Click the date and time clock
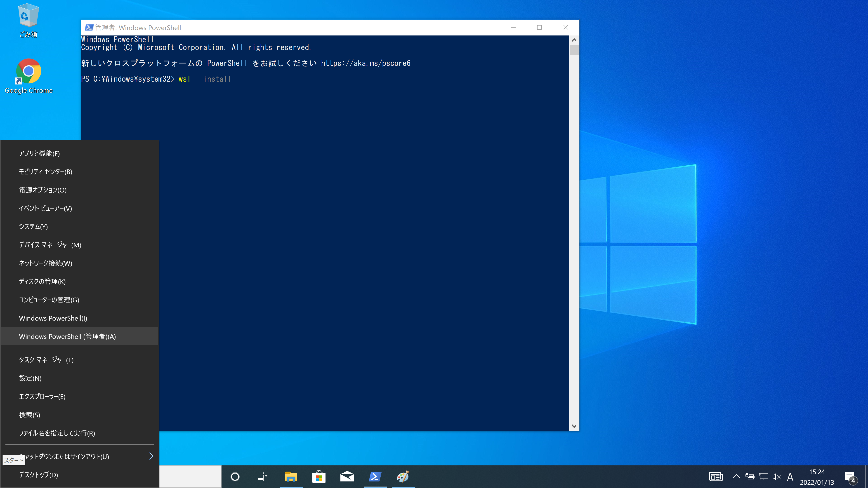Screen dimensions: 868x488 [x=817, y=477]
